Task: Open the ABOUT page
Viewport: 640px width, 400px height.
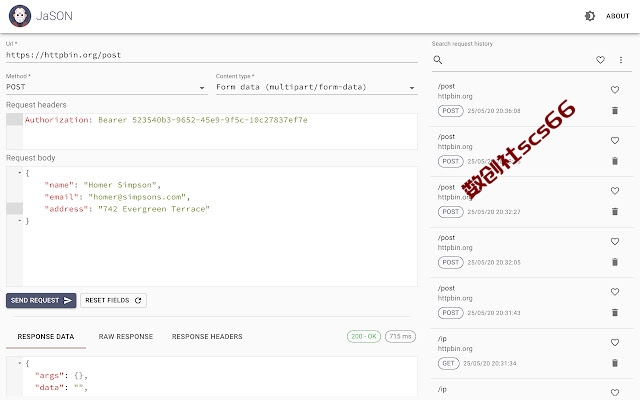Action: (x=618, y=16)
